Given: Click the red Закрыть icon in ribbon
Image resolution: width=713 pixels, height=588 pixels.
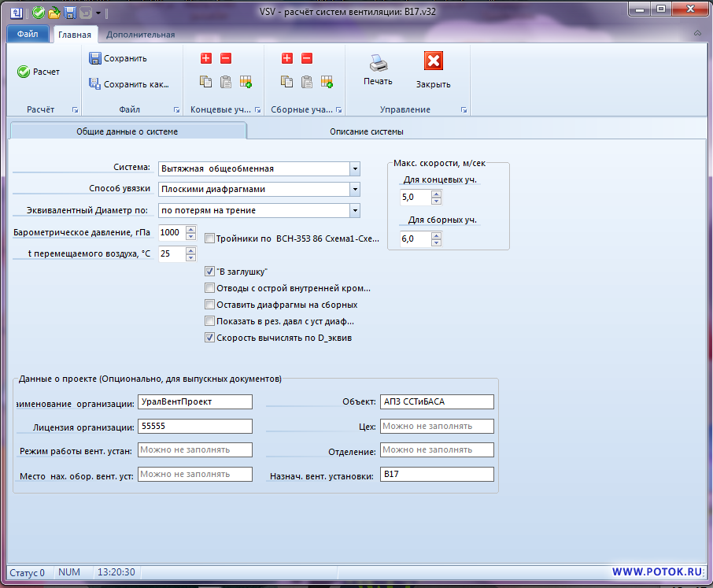Looking at the screenshot, I should [x=433, y=61].
